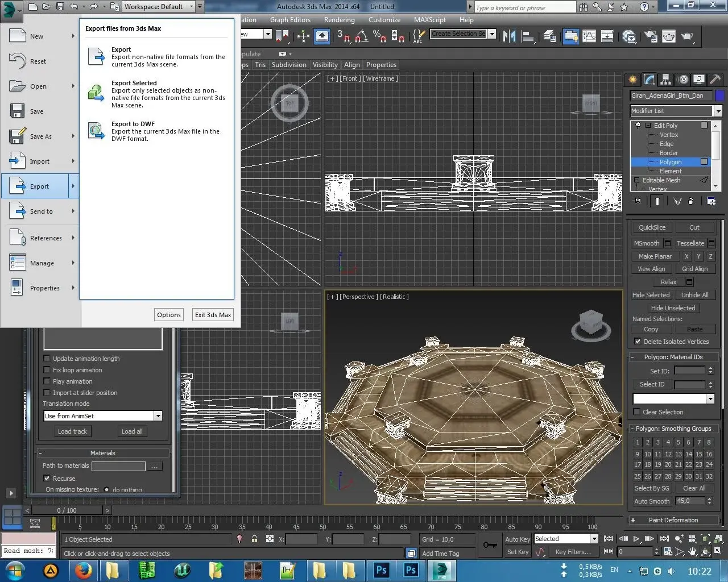Click Make Unique icon in modifier stack
This screenshot has height=582, width=728.
[x=677, y=201]
